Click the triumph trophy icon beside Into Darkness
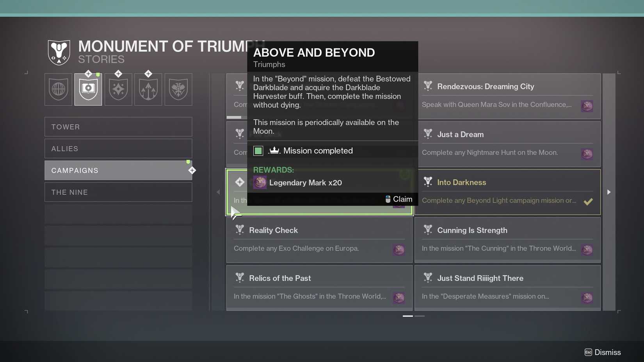Viewport: 644px width, 362px height. pos(428,182)
